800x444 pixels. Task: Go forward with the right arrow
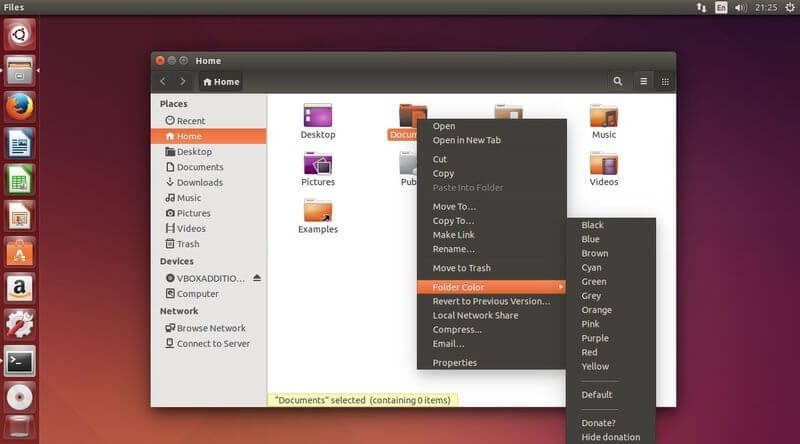(x=182, y=81)
